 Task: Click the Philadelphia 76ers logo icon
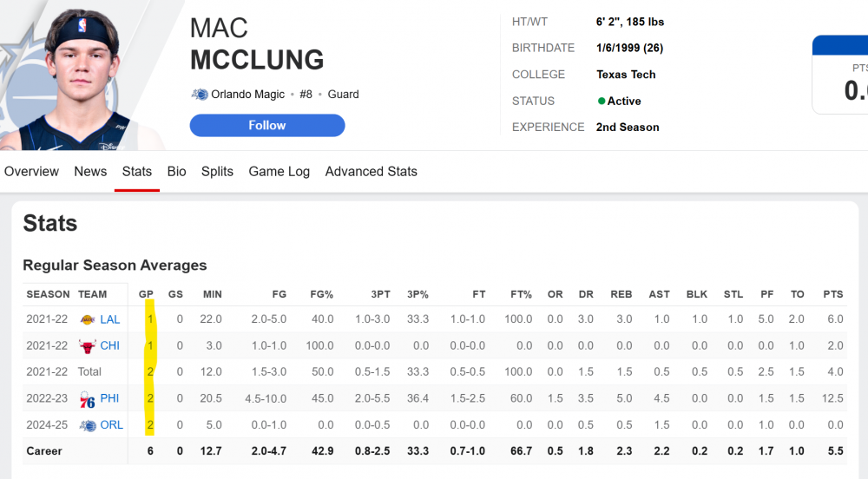point(87,398)
